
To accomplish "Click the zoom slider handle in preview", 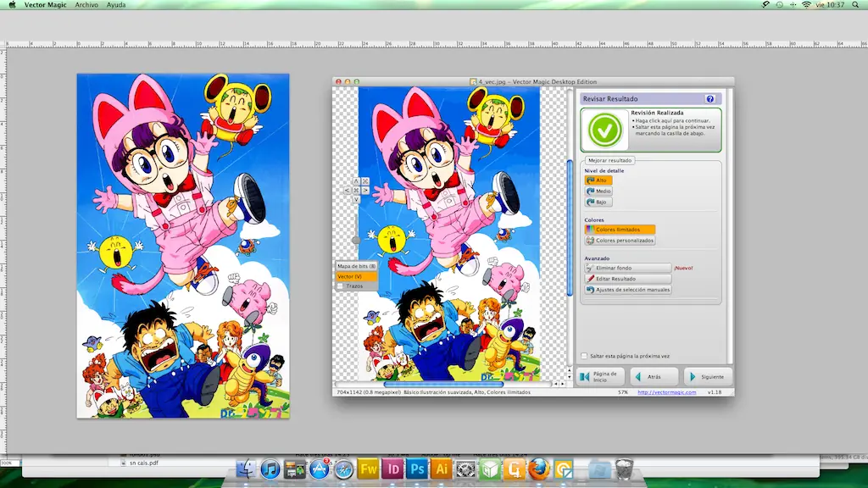I will [356, 240].
